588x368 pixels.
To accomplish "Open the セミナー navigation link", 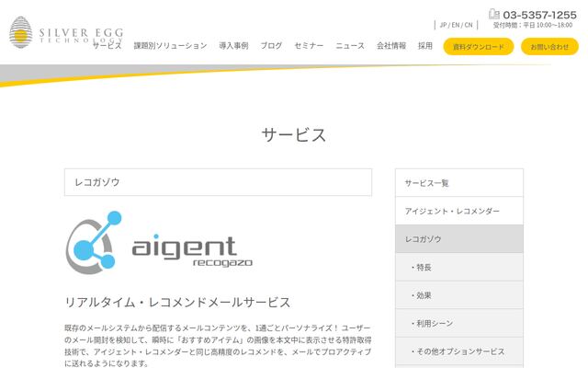I will click(309, 45).
